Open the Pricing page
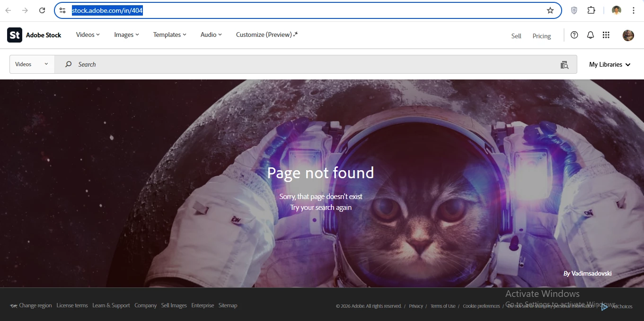Viewport: 644px width, 321px height. [542, 36]
